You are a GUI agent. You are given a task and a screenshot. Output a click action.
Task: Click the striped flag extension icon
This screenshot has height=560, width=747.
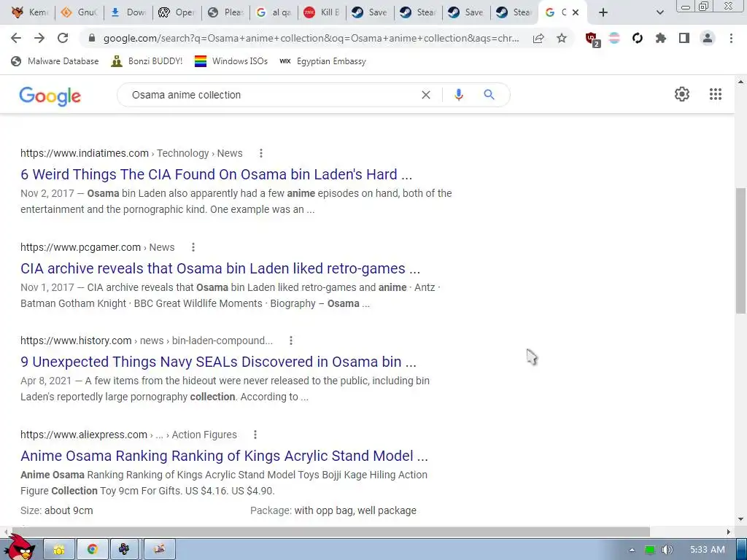pyautogui.click(x=614, y=38)
